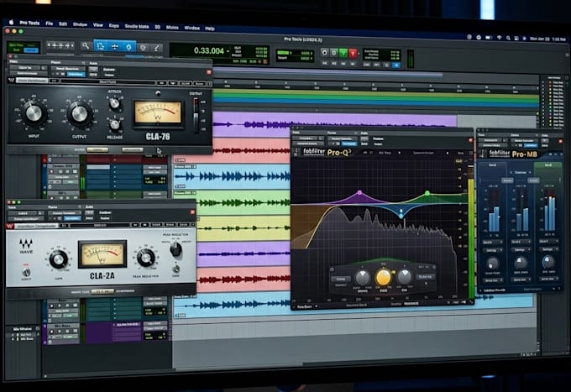Open the CLA-76 preset dropdown

click(68, 69)
